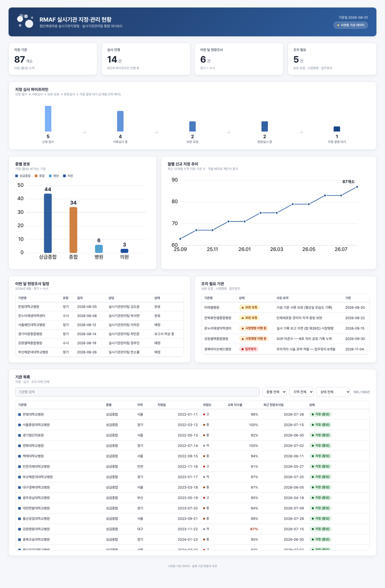Open the 울산공업대학교병원 row in 기관 목록

pyautogui.click(x=192, y=519)
